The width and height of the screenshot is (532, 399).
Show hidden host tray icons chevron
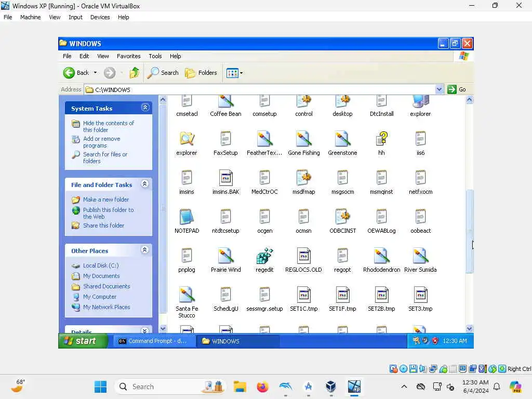[404, 387]
